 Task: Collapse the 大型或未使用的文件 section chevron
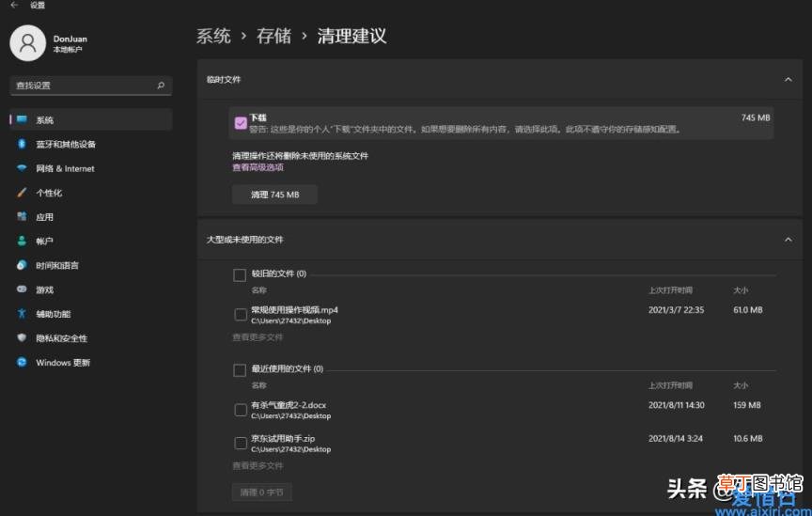pos(788,240)
